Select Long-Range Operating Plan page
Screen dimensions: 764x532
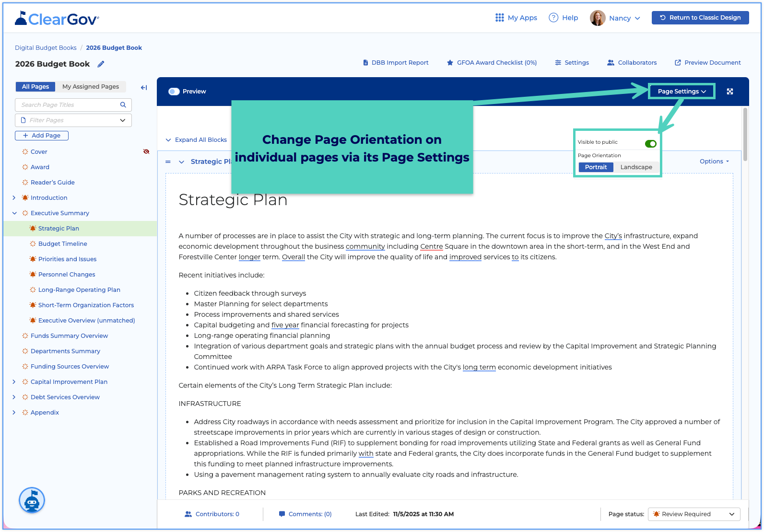tap(79, 289)
